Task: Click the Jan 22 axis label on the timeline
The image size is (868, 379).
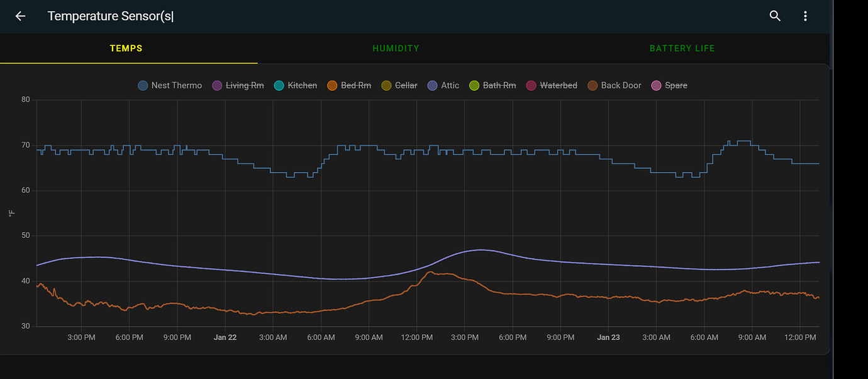Action: pyautogui.click(x=225, y=337)
